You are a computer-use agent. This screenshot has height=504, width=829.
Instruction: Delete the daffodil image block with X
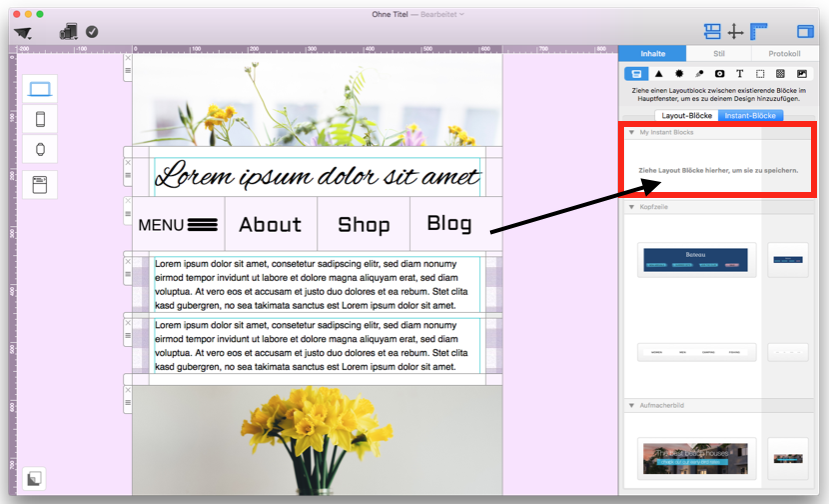128,390
